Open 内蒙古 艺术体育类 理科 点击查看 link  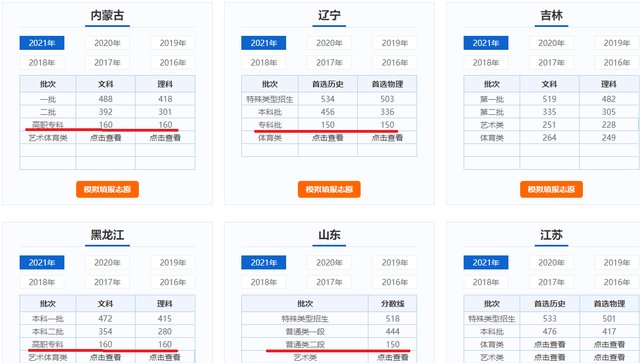pos(165,138)
